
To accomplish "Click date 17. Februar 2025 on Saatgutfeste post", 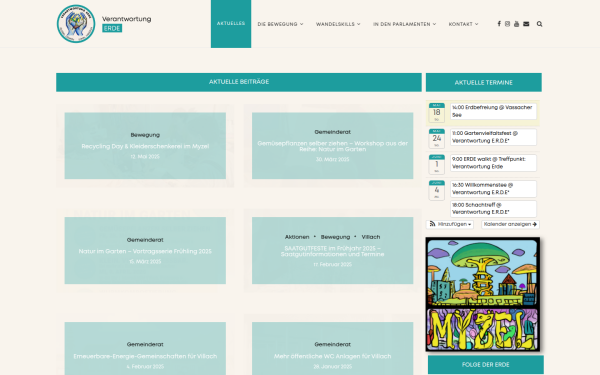I will 333,265.
